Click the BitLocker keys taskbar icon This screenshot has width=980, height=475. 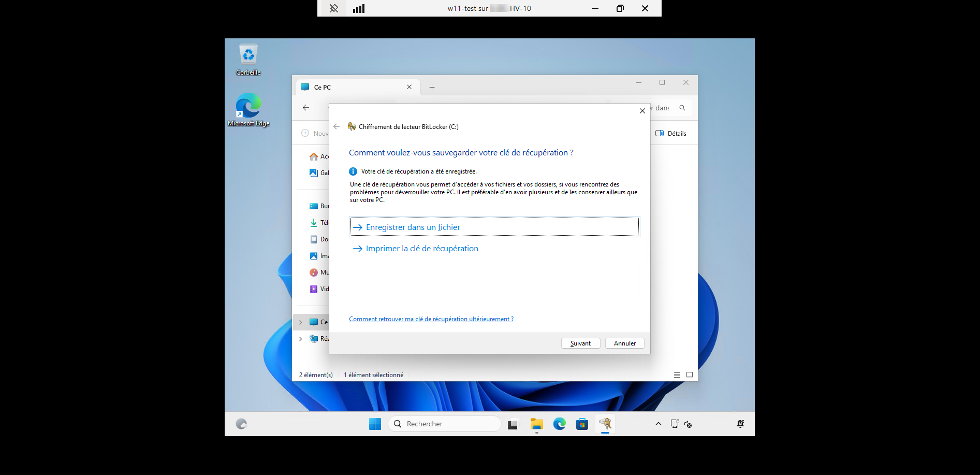tap(605, 424)
